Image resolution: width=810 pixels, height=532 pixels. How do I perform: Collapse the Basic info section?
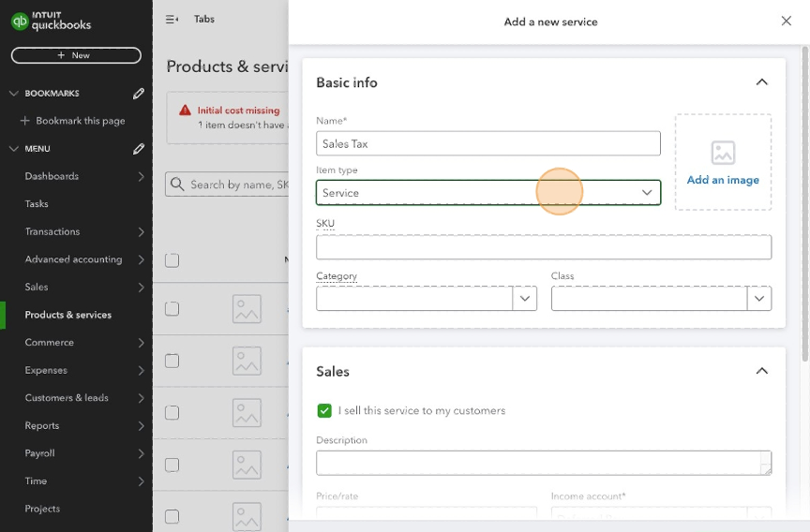(x=761, y=82)
